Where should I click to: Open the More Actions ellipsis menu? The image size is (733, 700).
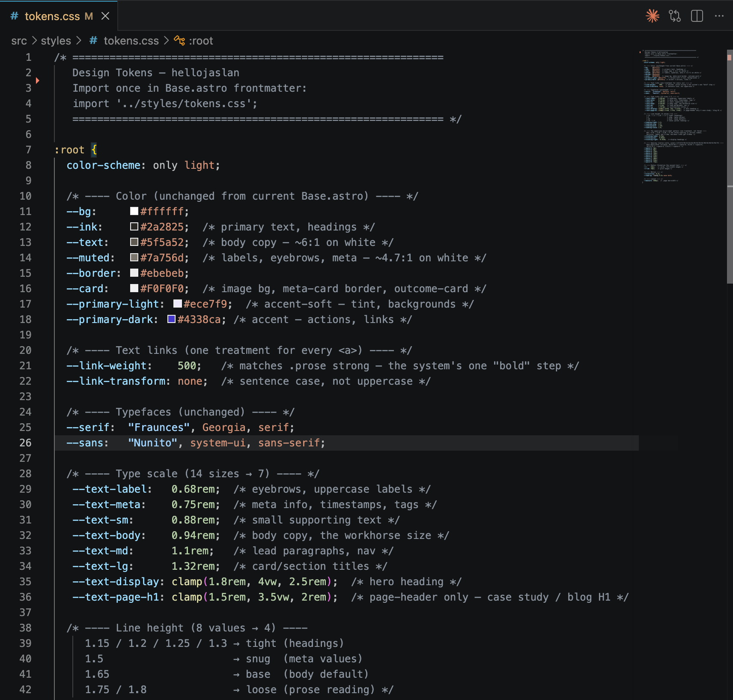pos(719,16)
